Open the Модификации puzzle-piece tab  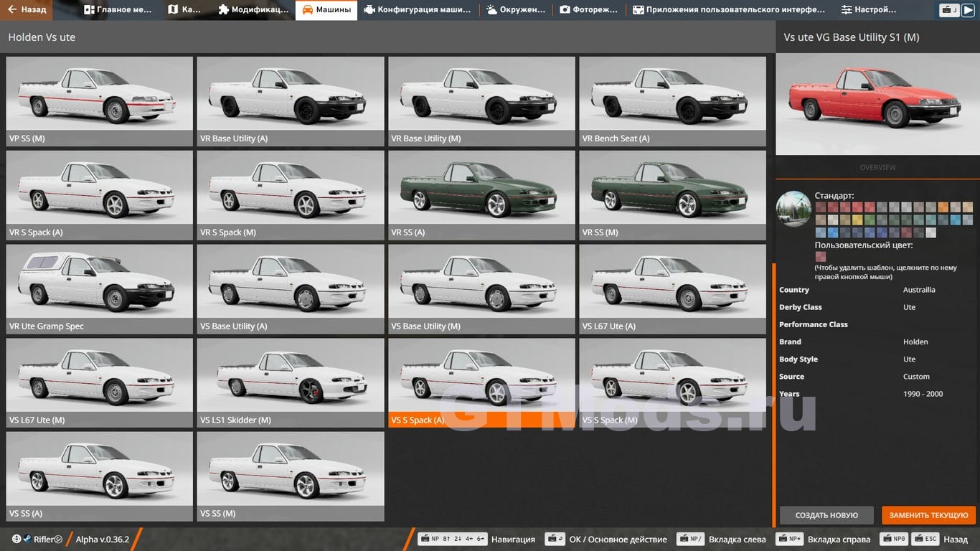pyautogui.click(x=253, y=10)
